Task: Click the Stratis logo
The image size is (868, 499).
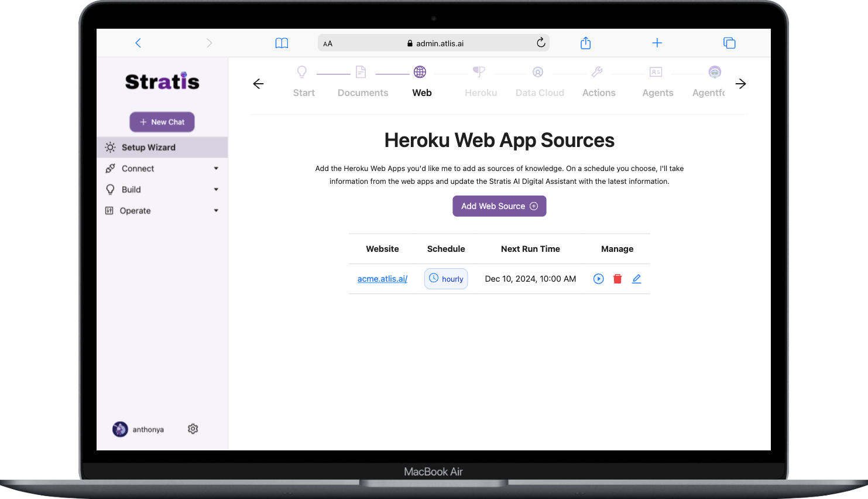Action: tap(162, 81)
